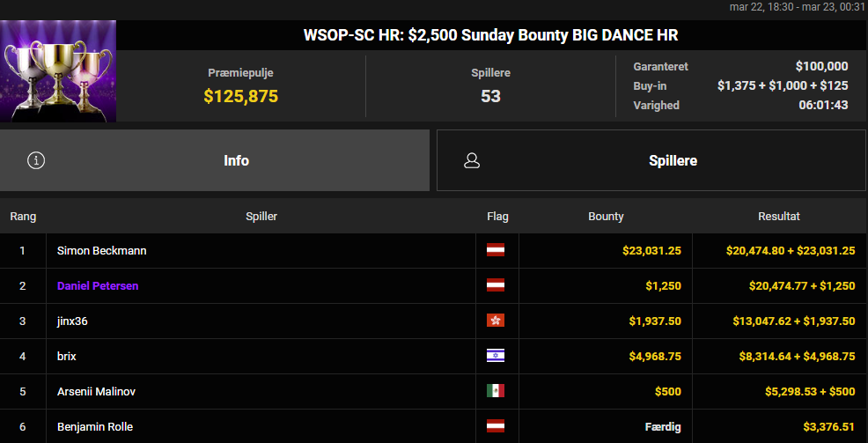Sort by the Rang column header
868x443 pixels.
23,216
